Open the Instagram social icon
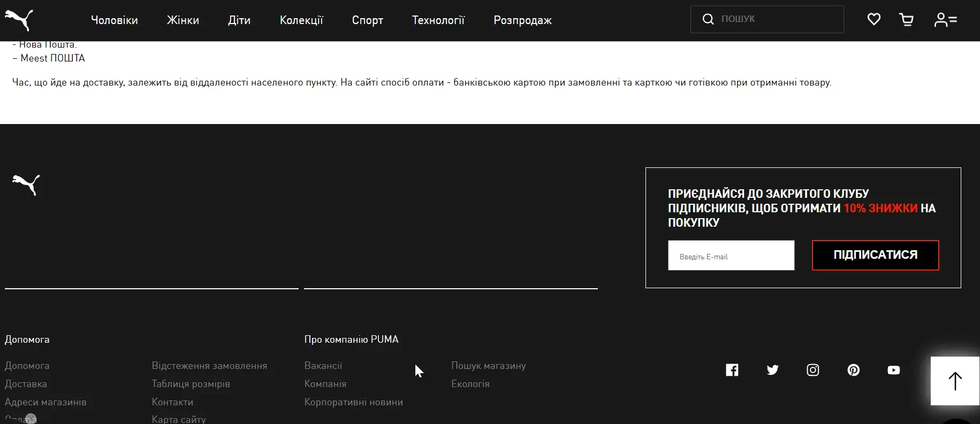980x424 pixels. 812,370
